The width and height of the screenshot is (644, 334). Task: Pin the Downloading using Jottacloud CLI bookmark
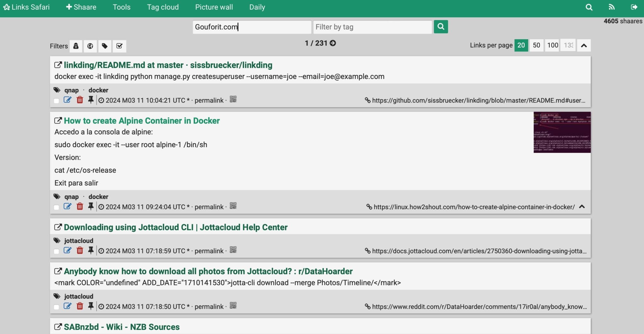(91, 250)
